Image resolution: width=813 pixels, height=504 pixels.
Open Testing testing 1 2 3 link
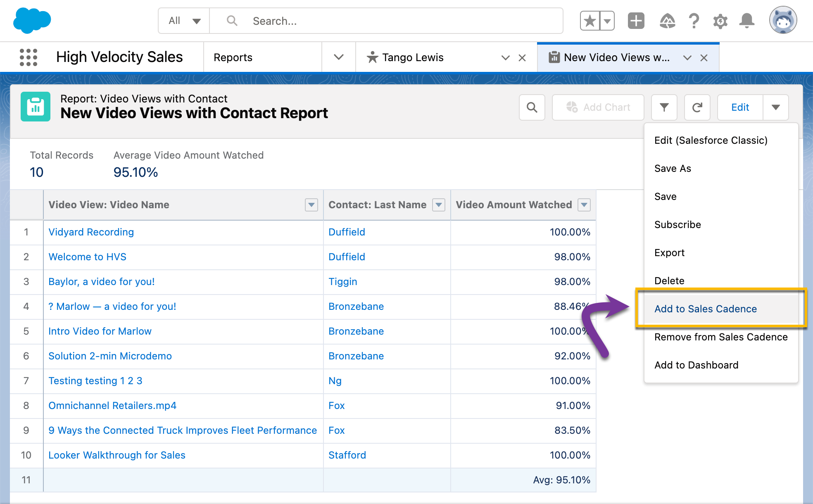tap(95, 381)
